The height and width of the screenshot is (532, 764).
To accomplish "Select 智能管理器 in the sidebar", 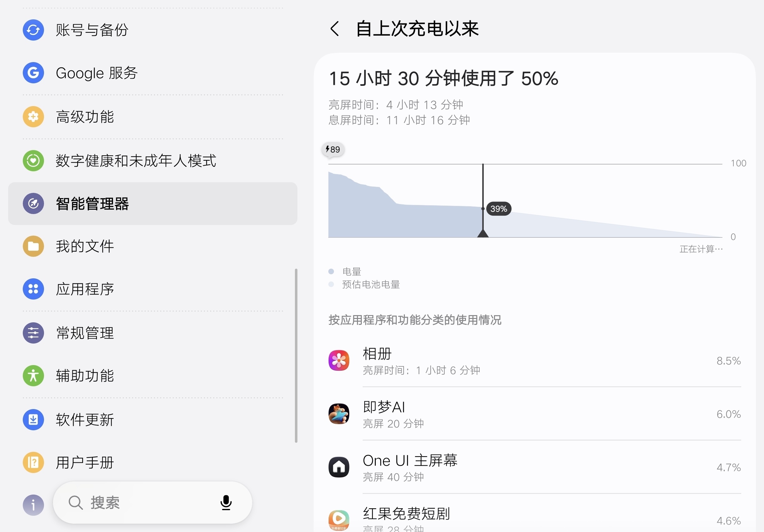I will pyautogui.click(x=153, y=203).
